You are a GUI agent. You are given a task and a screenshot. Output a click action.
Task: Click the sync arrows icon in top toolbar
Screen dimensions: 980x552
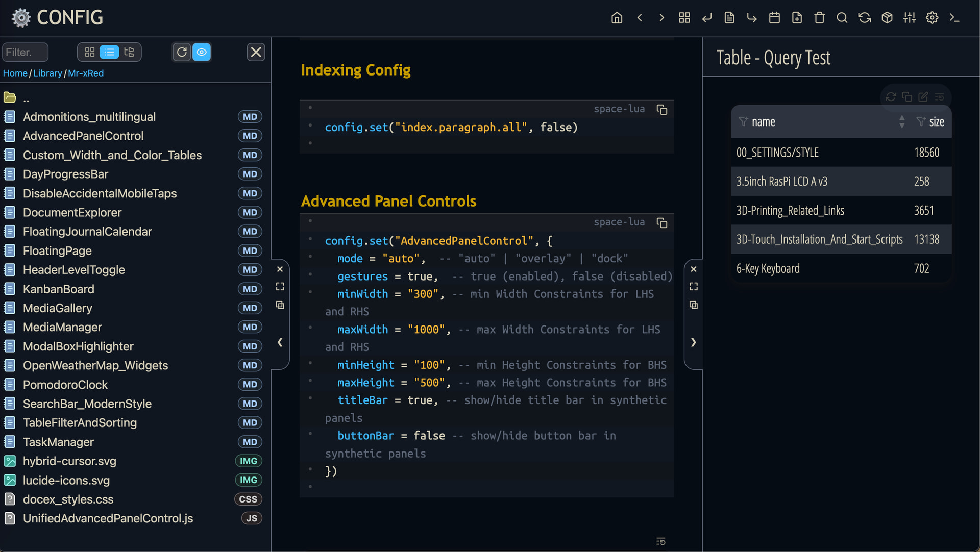pyautogui.click(x=864, y=18)
